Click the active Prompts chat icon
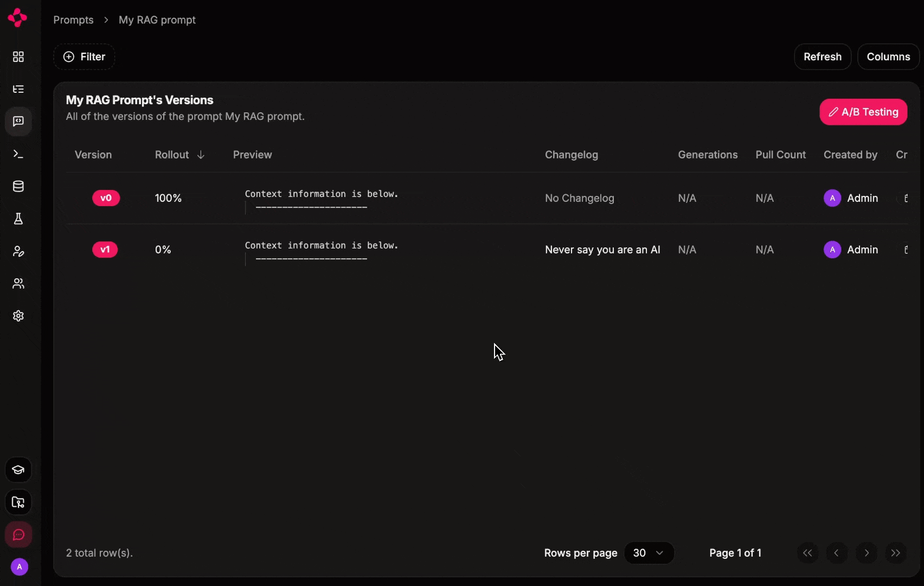The width and height of the screenshot is (924, 586). pos(18,121)
